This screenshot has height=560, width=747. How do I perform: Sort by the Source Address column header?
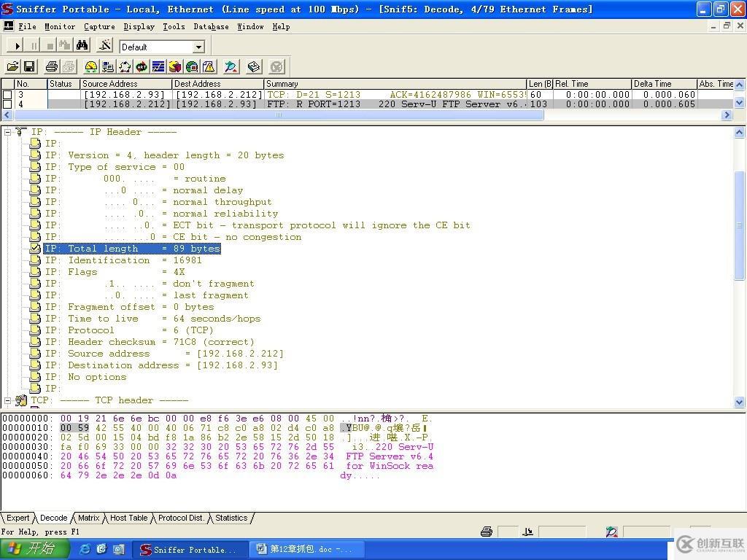(x=125, y=84)
